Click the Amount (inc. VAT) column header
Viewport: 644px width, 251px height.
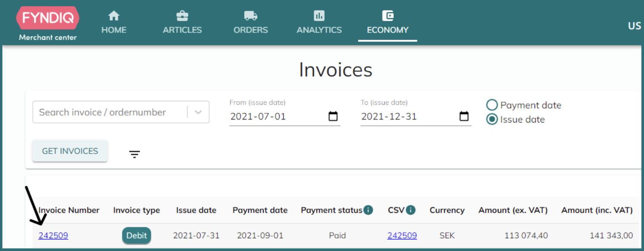pyautogui.click(x=597, y=210)
